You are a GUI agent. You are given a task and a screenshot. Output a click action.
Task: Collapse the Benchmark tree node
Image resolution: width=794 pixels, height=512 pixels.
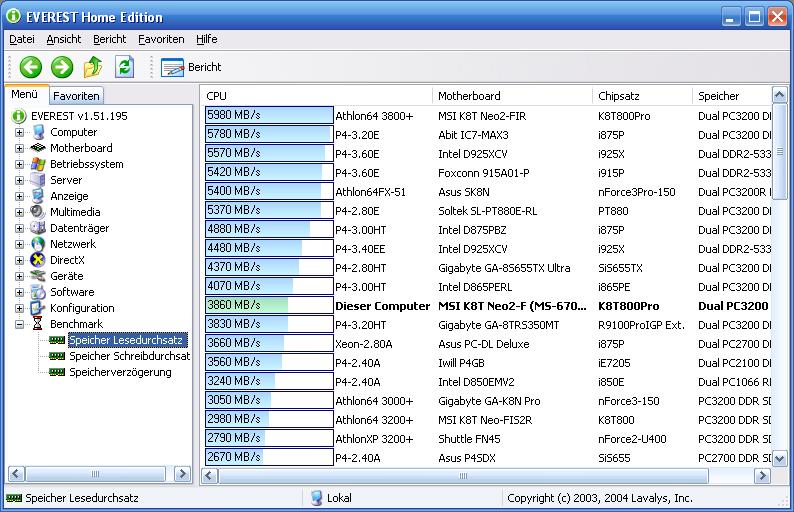click(x=19, y=324)
